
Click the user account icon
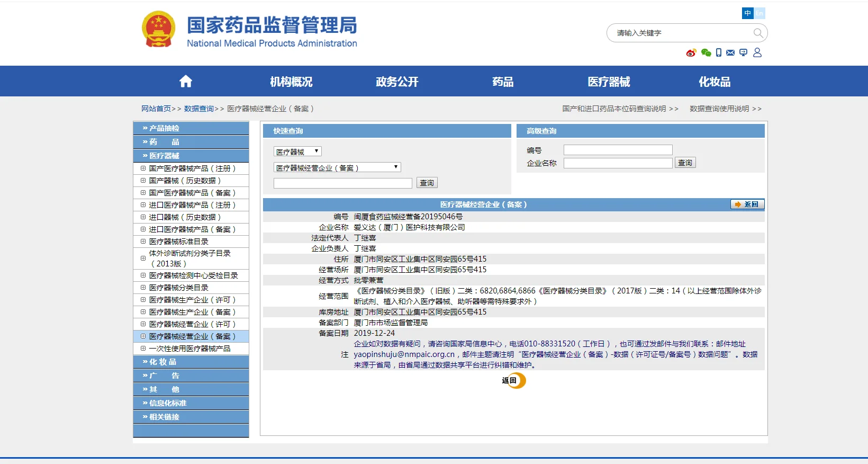click(757, 52)
